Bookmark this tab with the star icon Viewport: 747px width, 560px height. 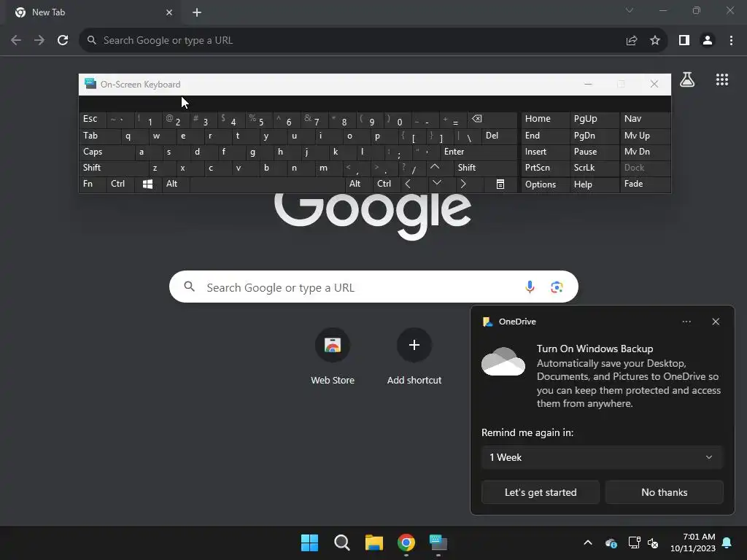pyautogui.click(x=655, y=41)
